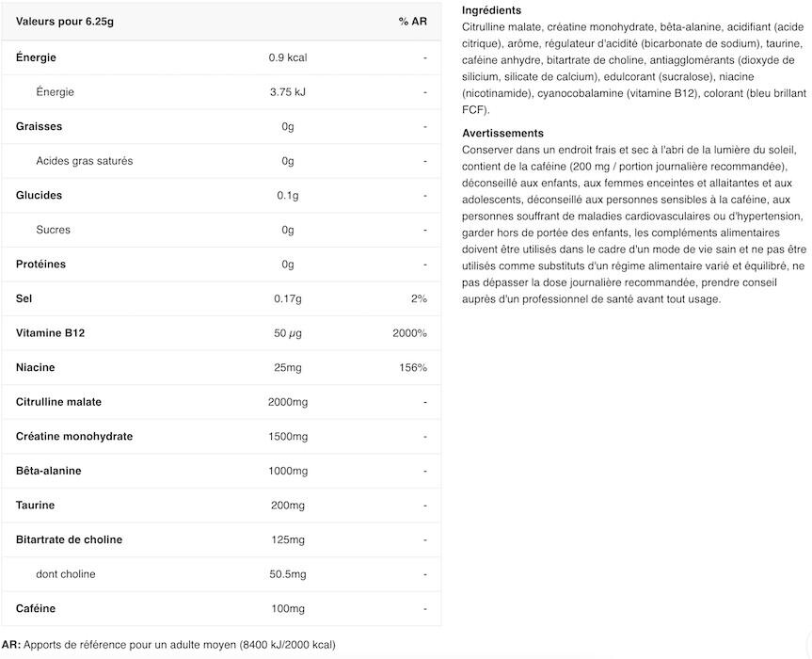Select the Graisses row label
The height and width of the screenshot is (659, 812).
coord(40,126)
